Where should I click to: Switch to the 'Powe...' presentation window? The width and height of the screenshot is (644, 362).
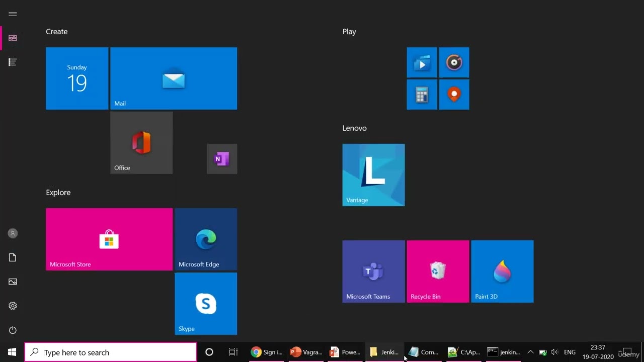point(345,352)
